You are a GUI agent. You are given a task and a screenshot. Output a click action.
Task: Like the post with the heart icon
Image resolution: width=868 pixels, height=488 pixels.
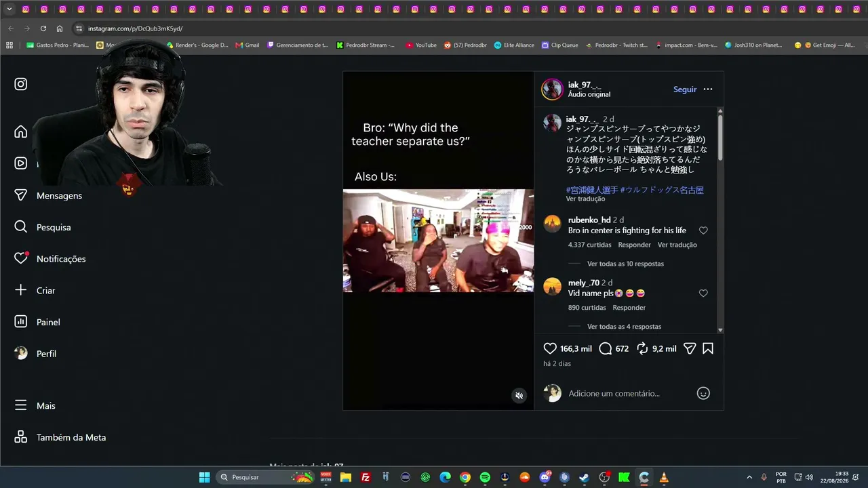pyautogui.click(x=550, y=348)
